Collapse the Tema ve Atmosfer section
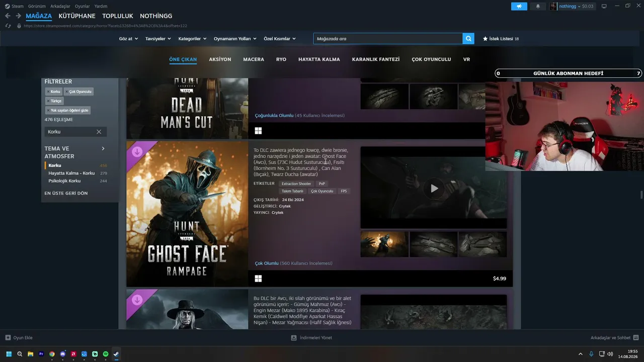Viewport: 644px width, 362px height. click(x=103, y=149)
